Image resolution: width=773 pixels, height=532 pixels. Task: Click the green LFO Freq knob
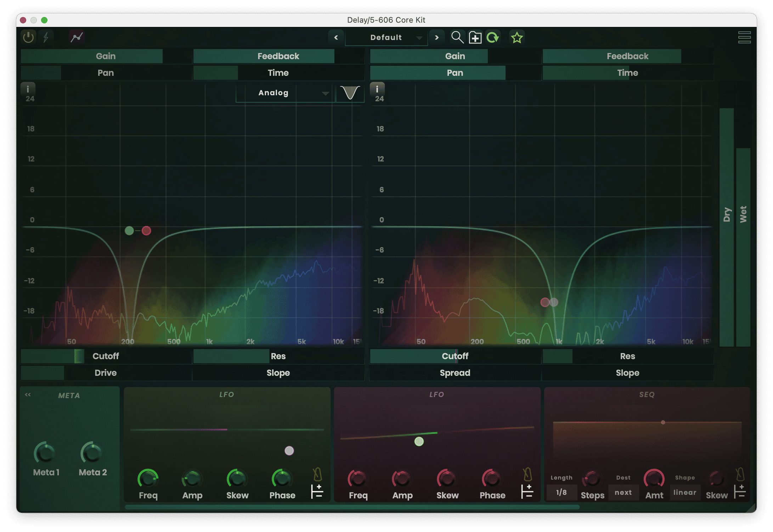click(x=148, y=479)
